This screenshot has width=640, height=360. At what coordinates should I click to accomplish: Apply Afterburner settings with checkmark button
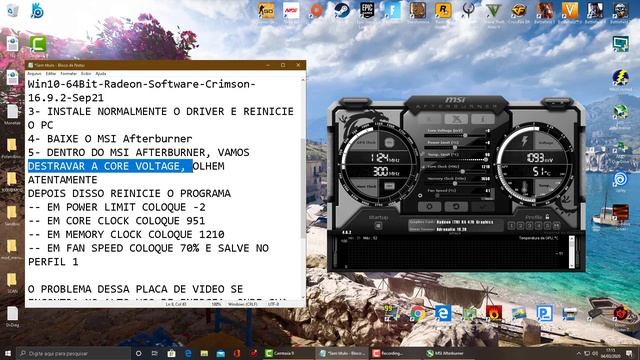(483, 207)
